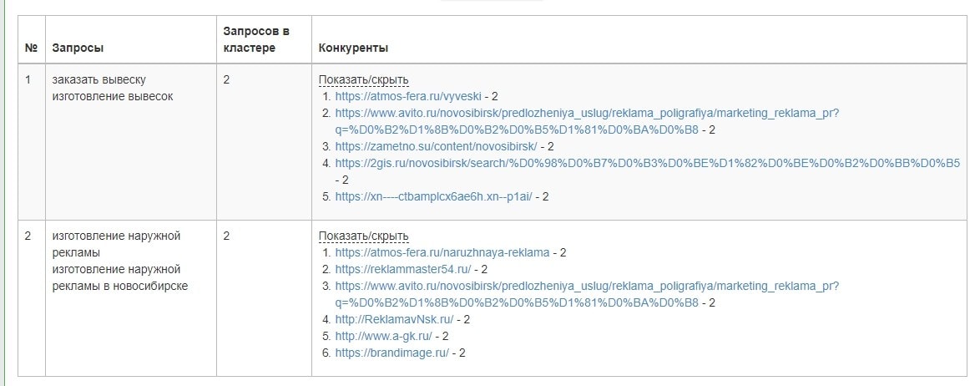Screen dimensions: 980x386
Task: Open www.a-gk.ru link
Action: [383, 336]
